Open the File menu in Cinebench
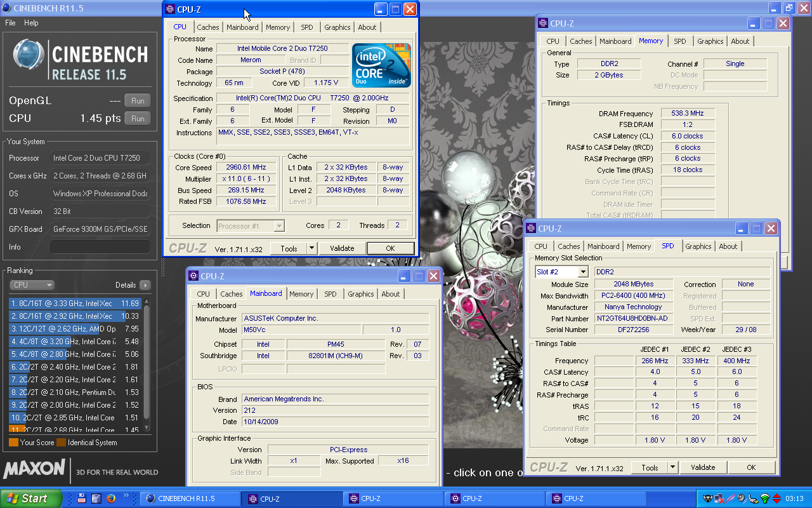The width and height of the screenshot is (812, 508). [x=10, y=23]
